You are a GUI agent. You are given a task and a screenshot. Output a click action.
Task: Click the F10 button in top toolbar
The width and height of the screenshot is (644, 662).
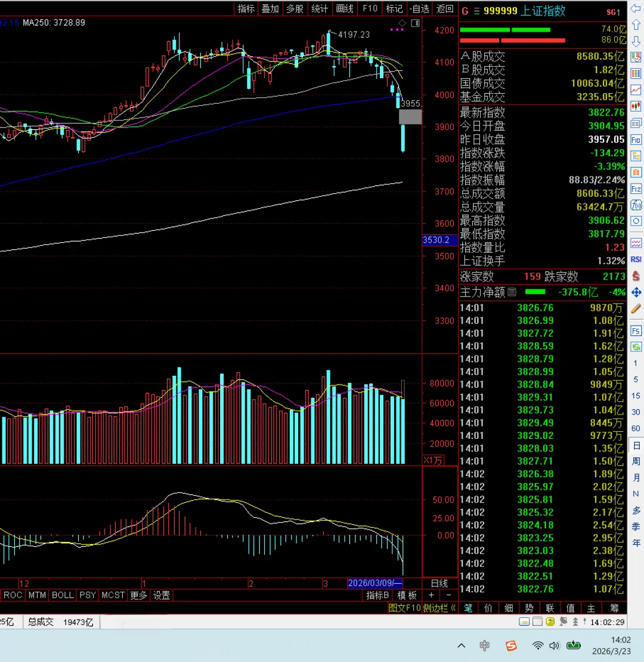[x=370, y=9]
